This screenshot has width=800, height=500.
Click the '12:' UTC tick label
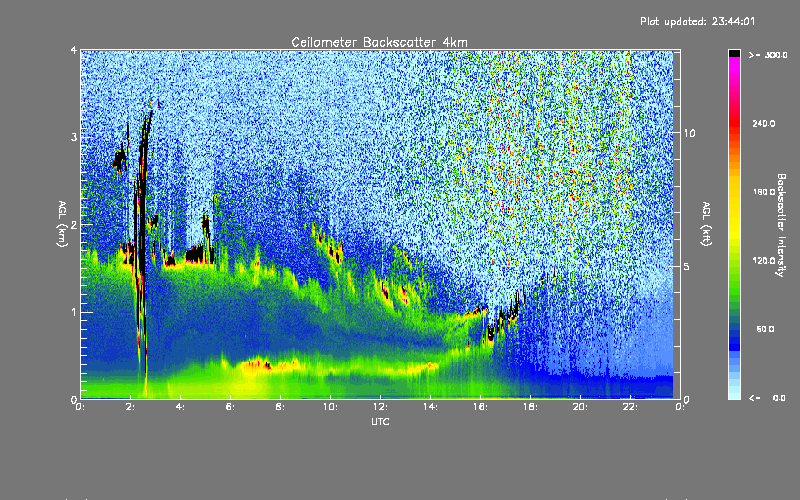pos(380,407)
